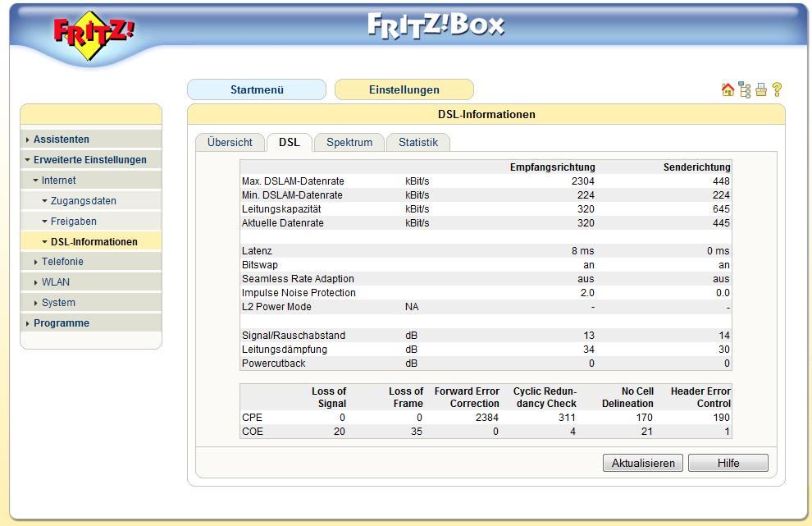Click the Loss of Signal header

coord(329,397)
